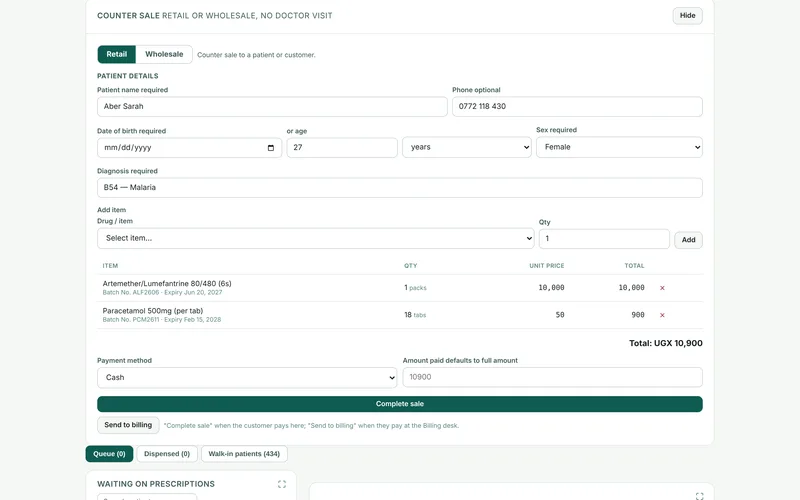Expand the Waiting on Prescriptions panel fullscreen icon
This screenshot has width=800, height=500.
282,484
